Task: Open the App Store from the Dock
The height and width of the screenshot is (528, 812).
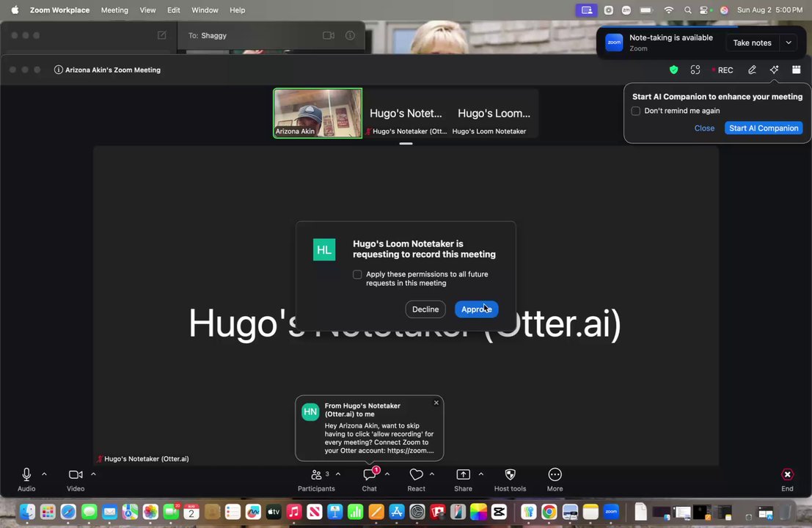Action: 397,512
